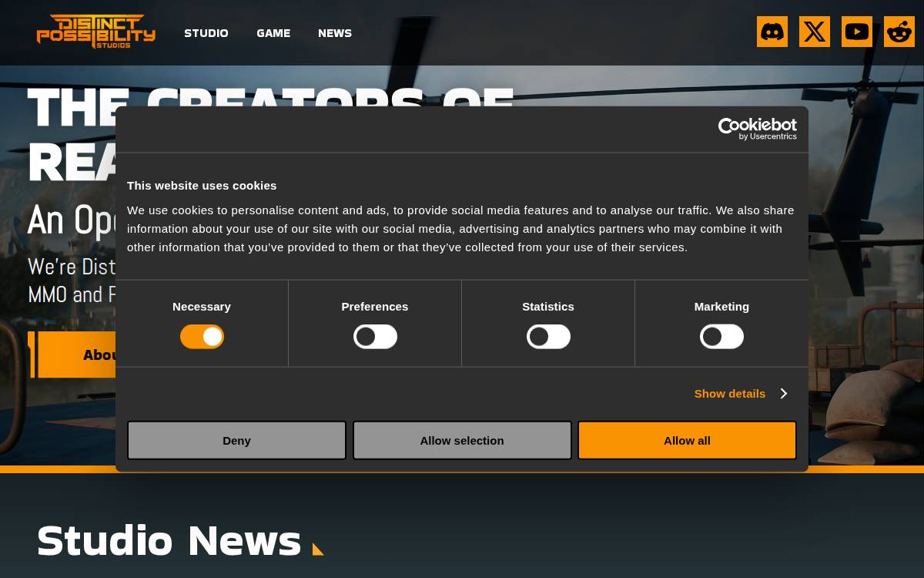Click the 'This website uses cookies' title
The height and width of the screenshot is (578, 924).
point(202,185)
